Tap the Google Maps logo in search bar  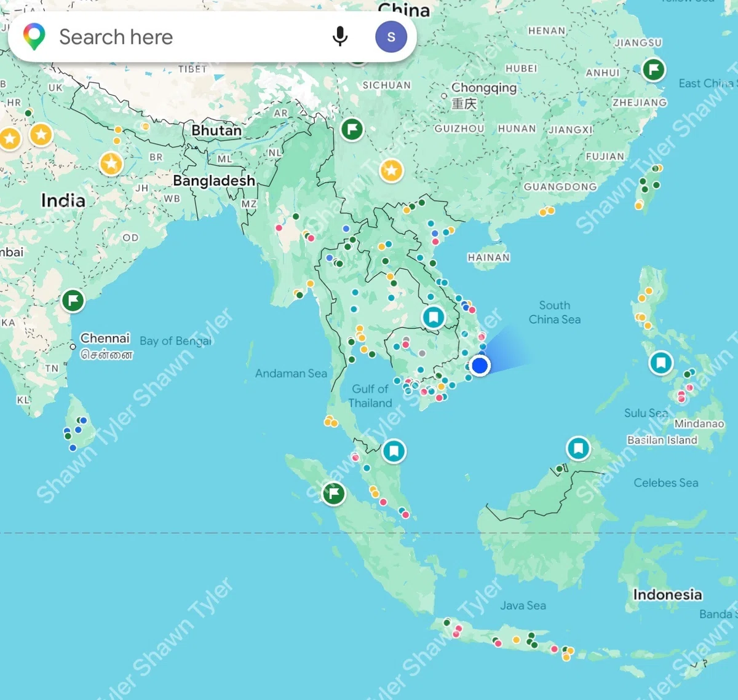[34, 37]
